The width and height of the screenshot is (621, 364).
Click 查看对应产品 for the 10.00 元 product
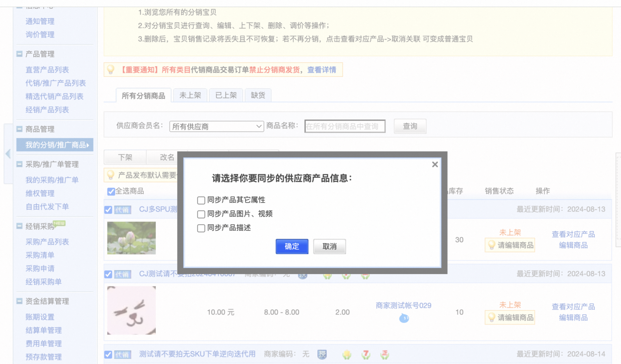click(573, 307)
